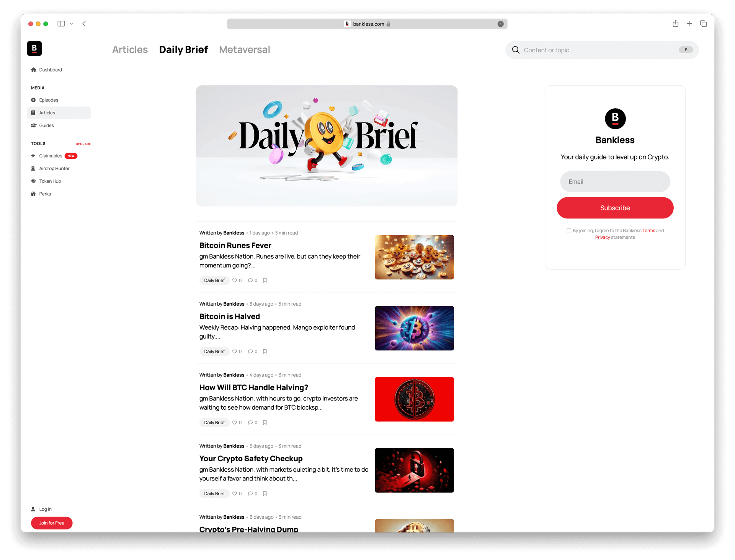Switch to the Metaversal tab
The width and height of the screenshot is (735, 560).
pos(244,49)
